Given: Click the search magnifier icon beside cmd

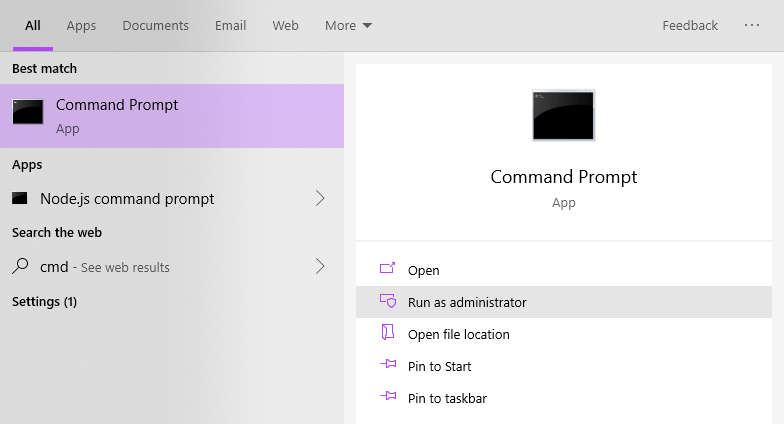Looking at the screenshot, I should click(x=20, y=267).
